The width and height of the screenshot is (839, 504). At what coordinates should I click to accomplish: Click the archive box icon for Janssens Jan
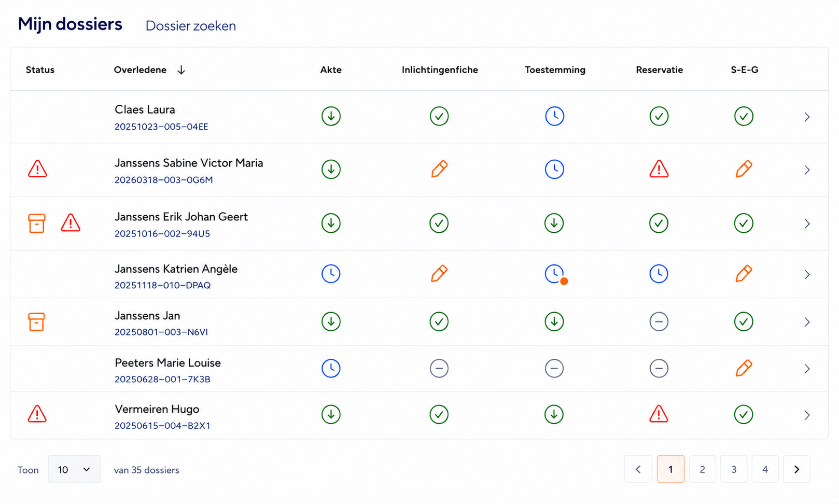pos(36,322)
